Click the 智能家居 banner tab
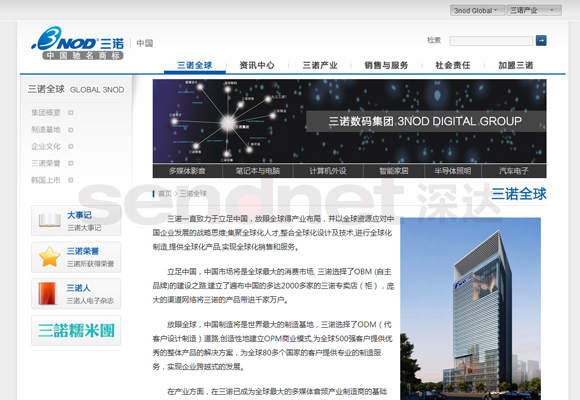This screenshot has width=580, height=400. pyautogui.click(x=394, y=171)
